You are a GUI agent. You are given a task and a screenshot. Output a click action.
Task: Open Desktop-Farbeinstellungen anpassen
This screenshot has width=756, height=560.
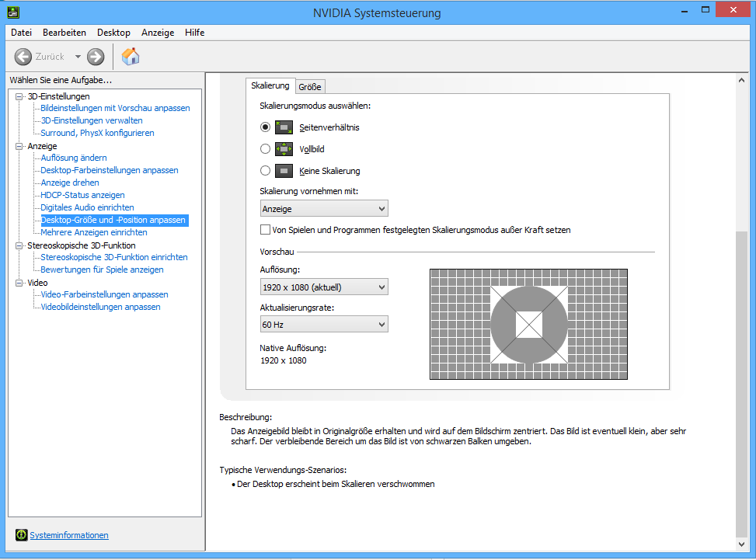tap(110, 170)
